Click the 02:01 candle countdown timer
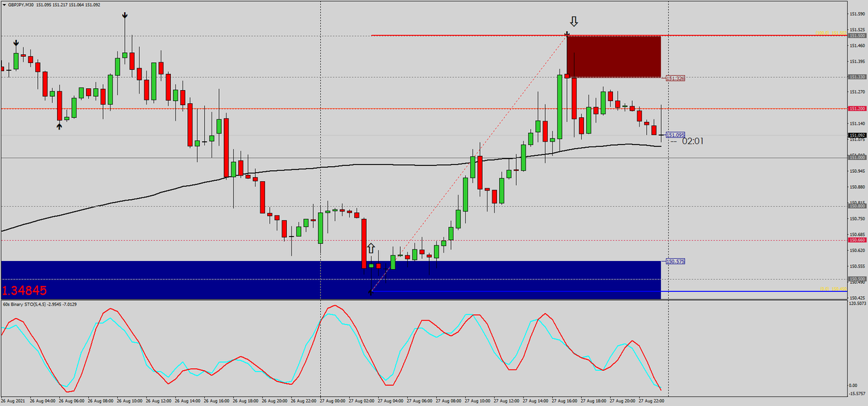The image size is (868, 406). (693, 140)
